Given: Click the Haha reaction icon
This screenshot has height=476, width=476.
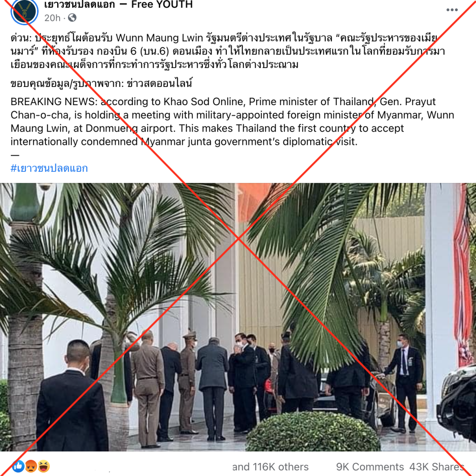Looking at the screenshot, I should (44, 466).
